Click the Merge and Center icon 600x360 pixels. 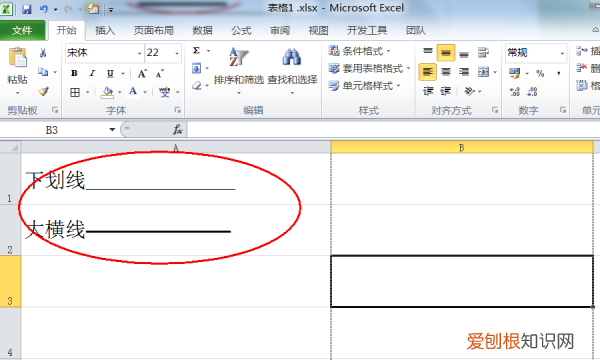click(x=483, y=72)
